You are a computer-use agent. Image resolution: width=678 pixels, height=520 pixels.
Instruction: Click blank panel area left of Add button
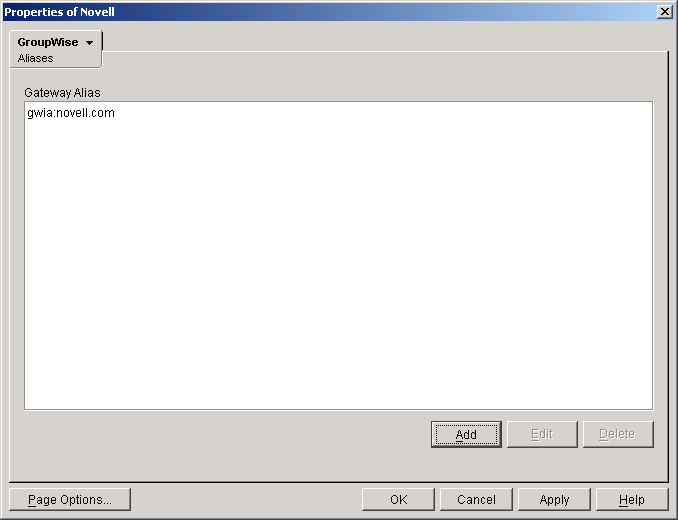click(225, 434)
